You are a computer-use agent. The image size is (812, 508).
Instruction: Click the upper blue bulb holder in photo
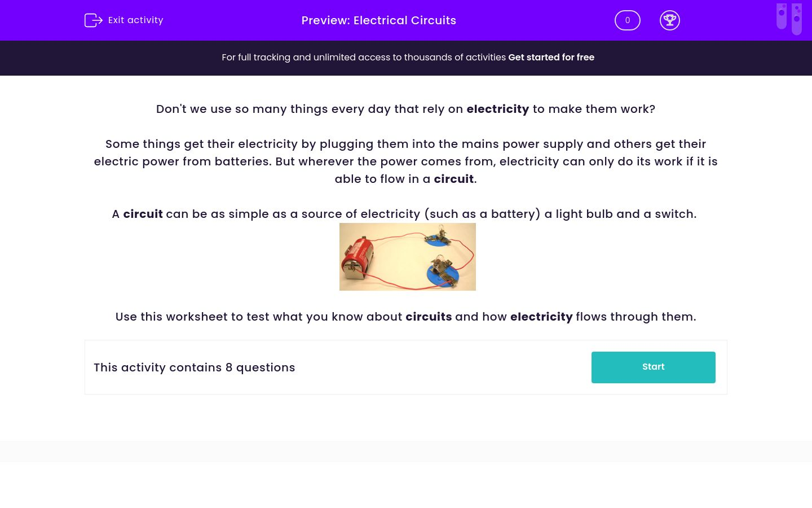click(x=438, y=237)
